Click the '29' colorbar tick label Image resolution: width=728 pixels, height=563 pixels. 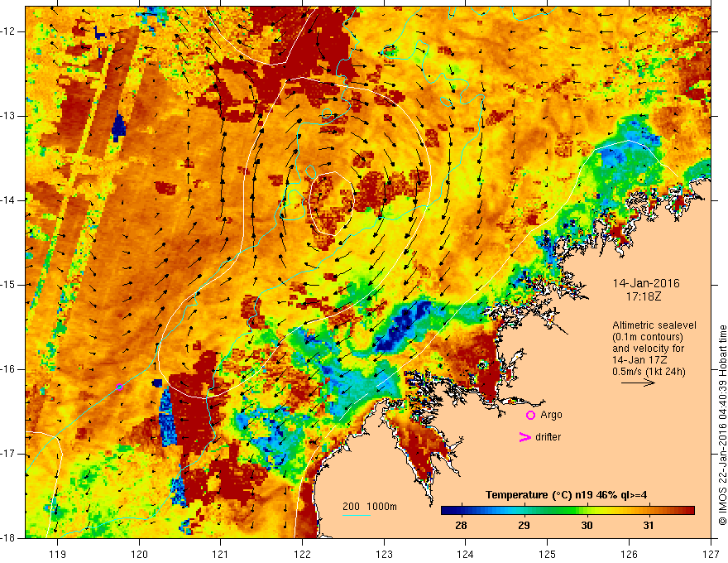tap(524, 526)
